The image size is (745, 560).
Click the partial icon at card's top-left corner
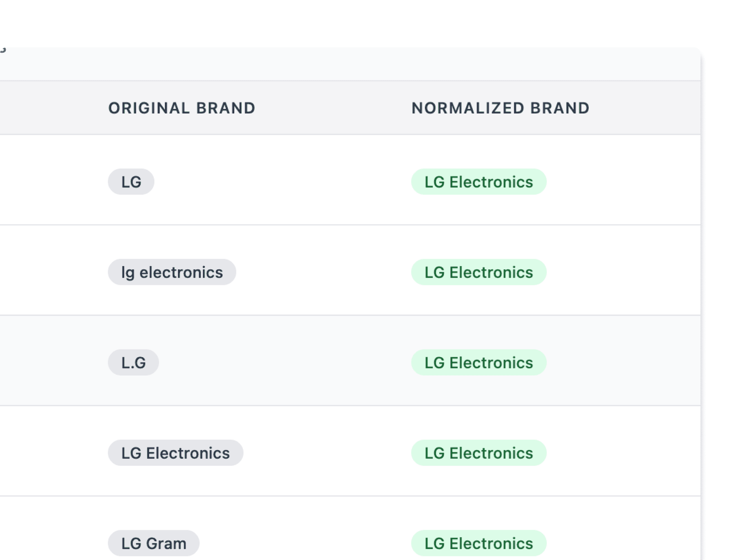[3, 50]
